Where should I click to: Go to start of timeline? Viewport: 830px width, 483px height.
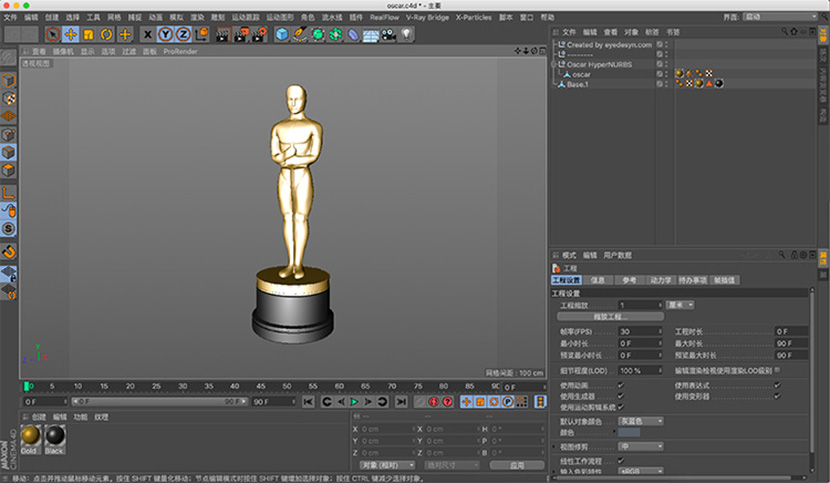pyautogui.click(x=308, y=402)
